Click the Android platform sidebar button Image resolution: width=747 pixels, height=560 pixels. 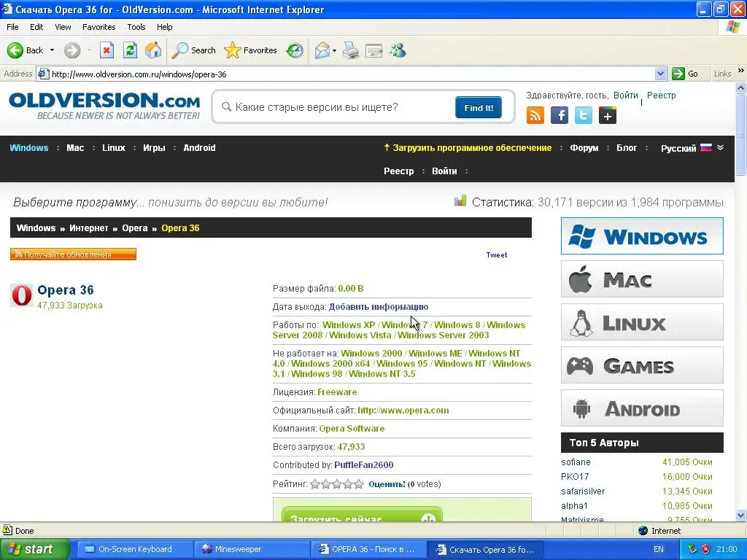(642, 408)
